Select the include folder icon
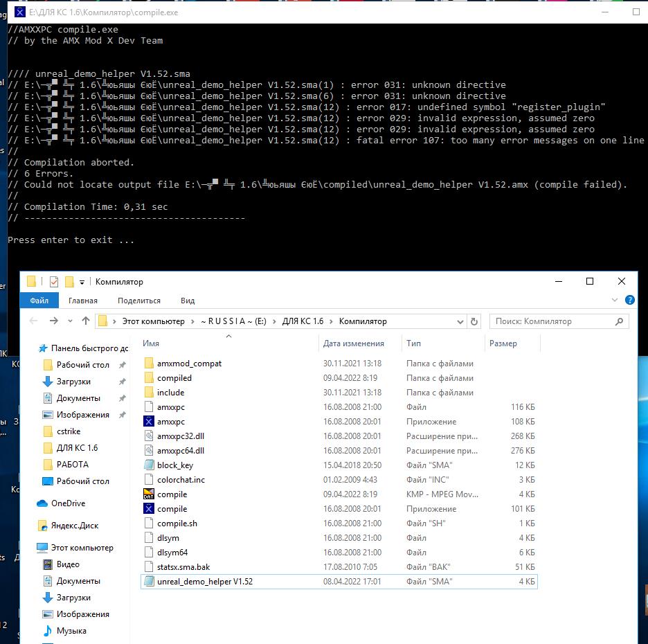This screenshot has height=644, width=648. 149,392
